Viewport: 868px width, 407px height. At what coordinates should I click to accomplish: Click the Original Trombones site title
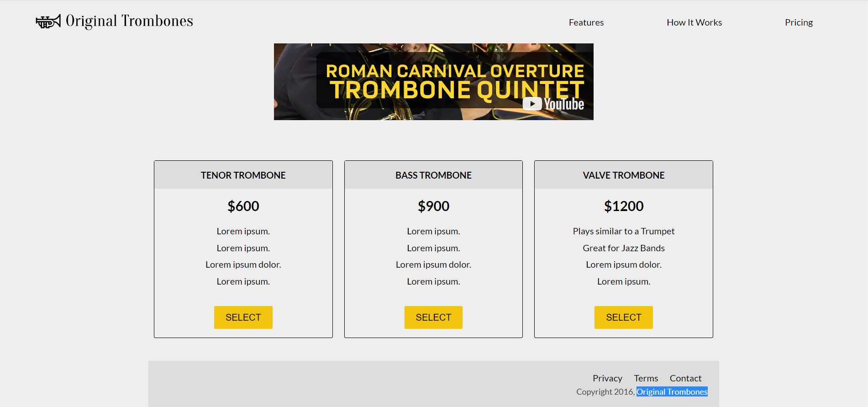(x=129, y=21)
